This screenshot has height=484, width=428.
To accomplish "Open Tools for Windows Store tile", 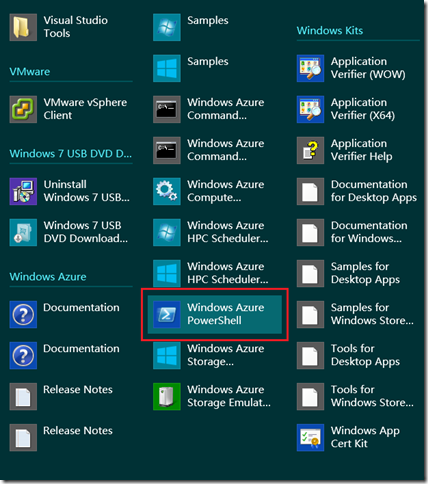I will (355, 396).
